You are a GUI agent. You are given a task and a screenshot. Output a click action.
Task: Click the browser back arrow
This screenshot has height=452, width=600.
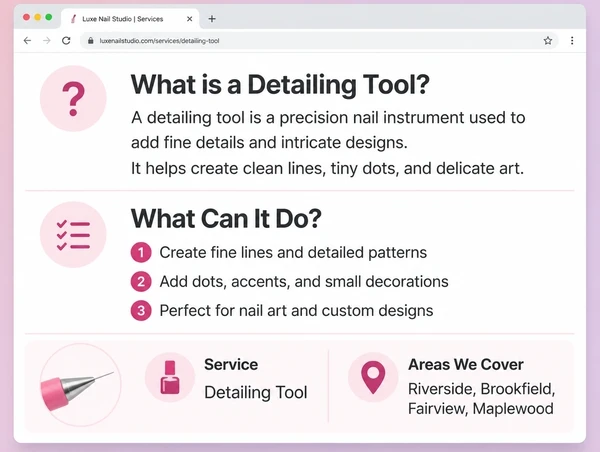point(27,41)
